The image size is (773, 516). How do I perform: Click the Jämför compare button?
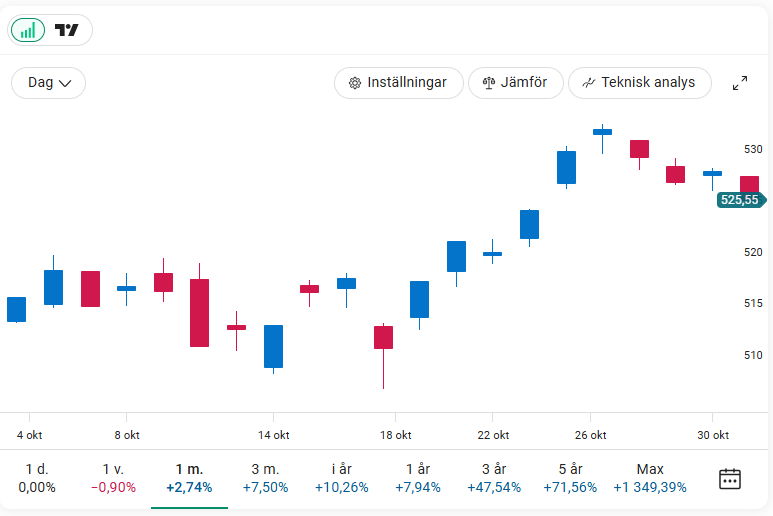(x=515, y=83)
